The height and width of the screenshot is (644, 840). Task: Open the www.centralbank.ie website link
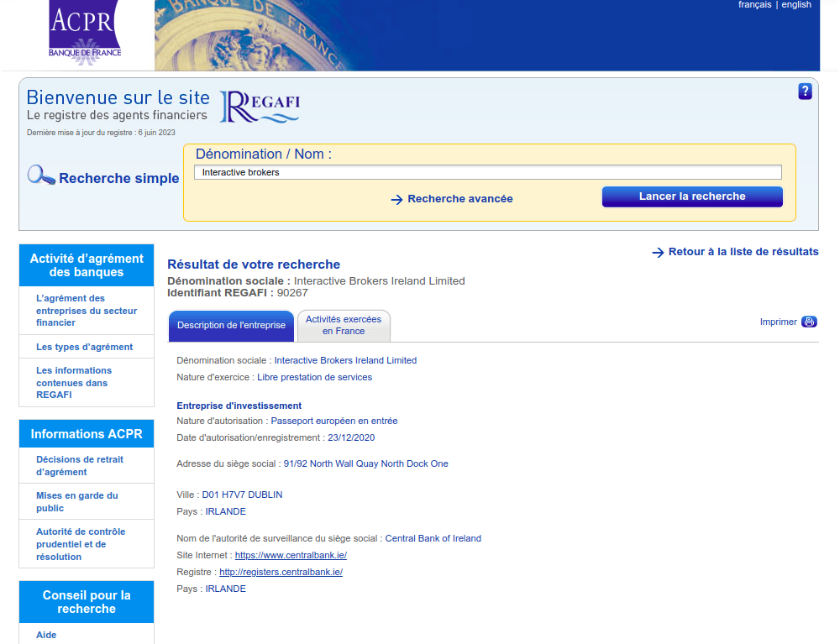(x=291, y=555)
